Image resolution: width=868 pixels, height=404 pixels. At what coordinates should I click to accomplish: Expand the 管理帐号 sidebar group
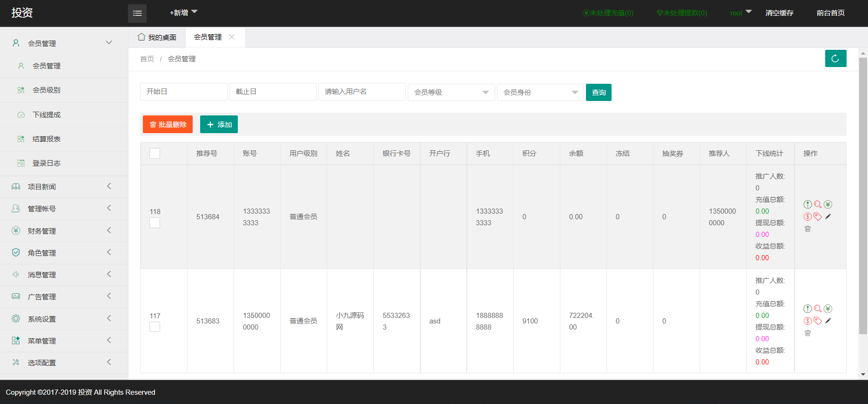(64, 209)
